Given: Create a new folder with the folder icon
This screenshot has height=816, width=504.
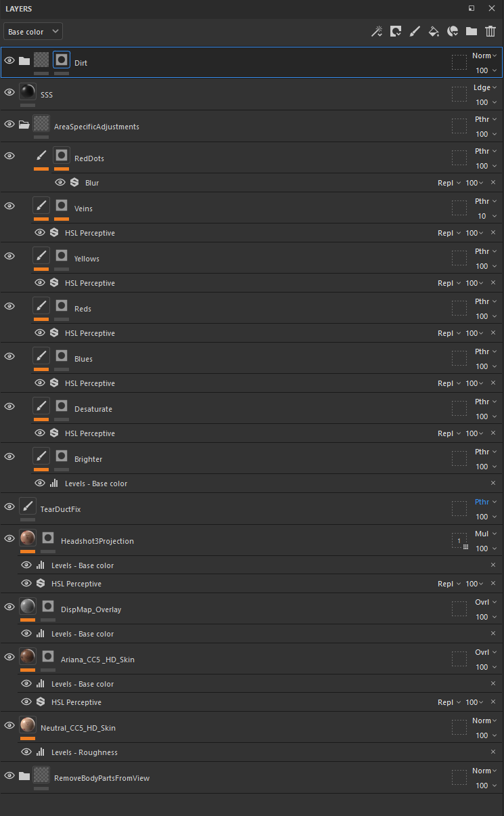Looking at the screenshot, I should pos(472,31).
